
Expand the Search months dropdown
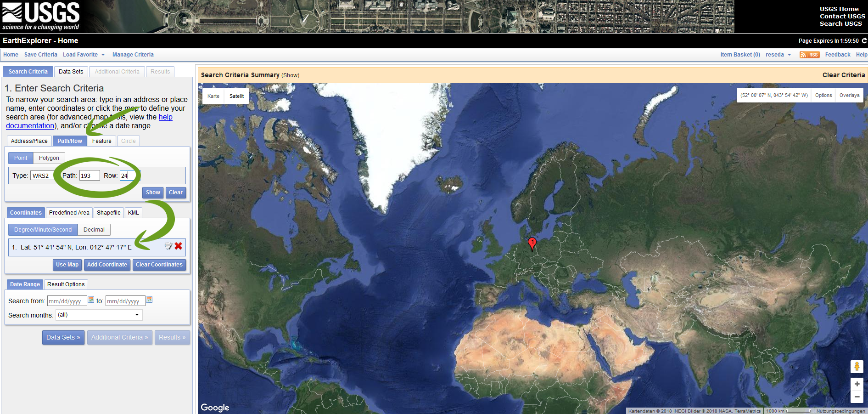[x=99, y=315]
